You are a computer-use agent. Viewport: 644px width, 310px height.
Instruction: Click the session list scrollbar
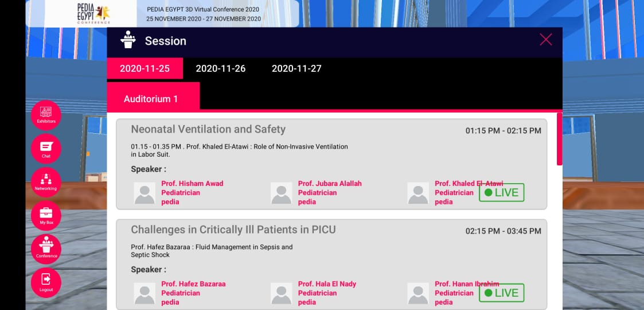click(559, 139)
